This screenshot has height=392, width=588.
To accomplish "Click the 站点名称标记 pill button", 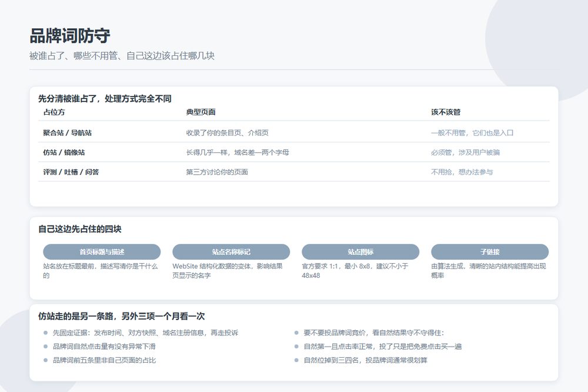I will [x=231, y=252].
